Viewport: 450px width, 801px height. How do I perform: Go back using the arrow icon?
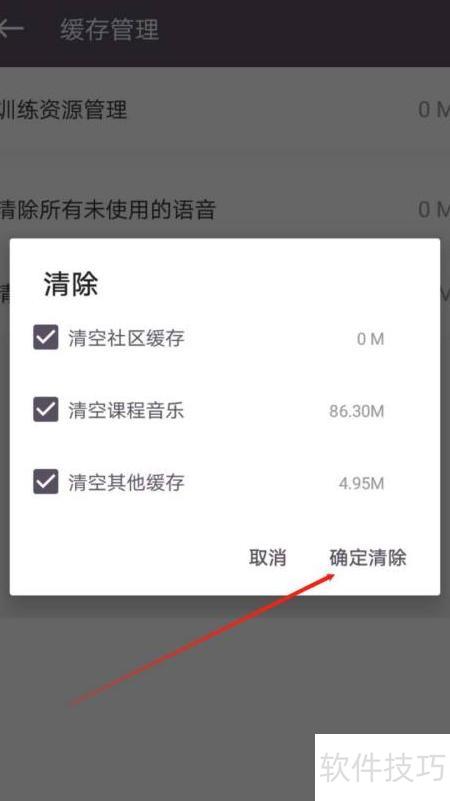point(10,28)
